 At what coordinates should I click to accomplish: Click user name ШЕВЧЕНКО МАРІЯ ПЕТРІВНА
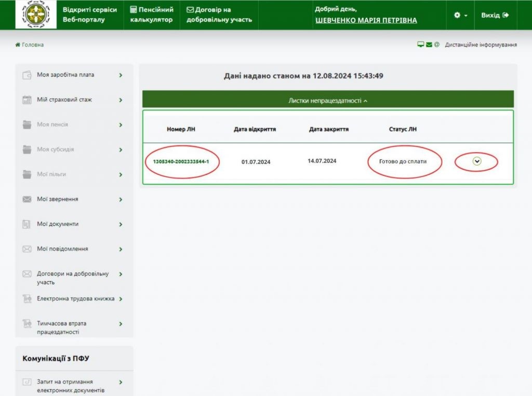coord(366,21)
